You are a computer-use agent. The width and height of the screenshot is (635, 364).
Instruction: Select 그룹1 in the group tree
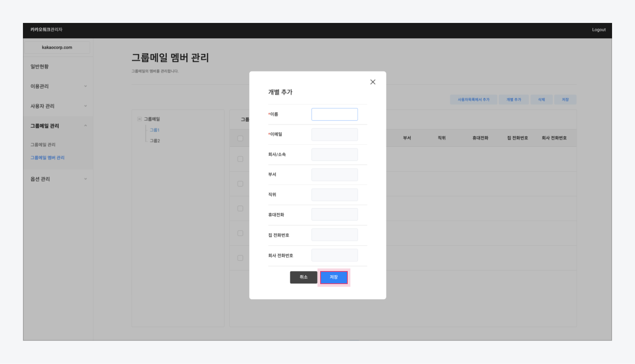pyautogui.click(x=155, y=130)
